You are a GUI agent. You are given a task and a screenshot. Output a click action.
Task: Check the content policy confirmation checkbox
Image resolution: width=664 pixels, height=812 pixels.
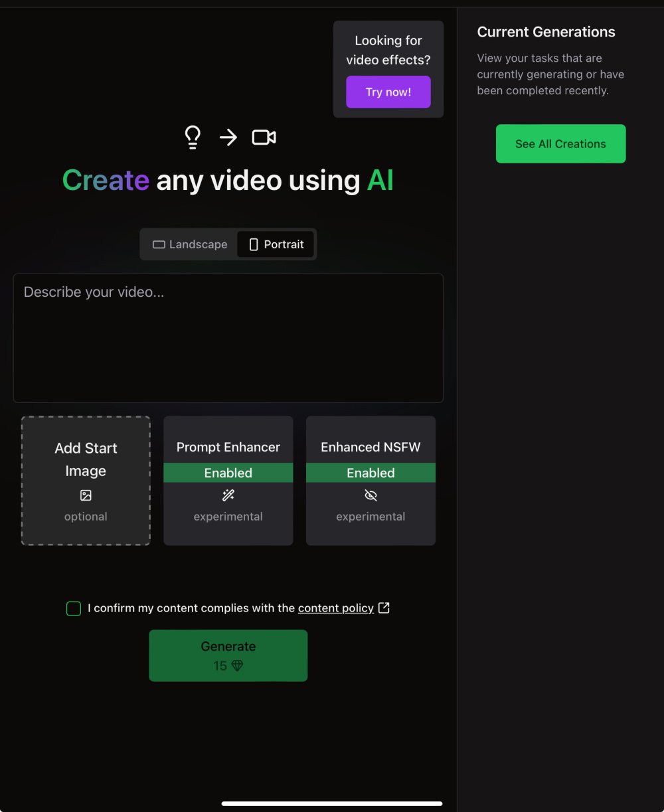(74, 608)
